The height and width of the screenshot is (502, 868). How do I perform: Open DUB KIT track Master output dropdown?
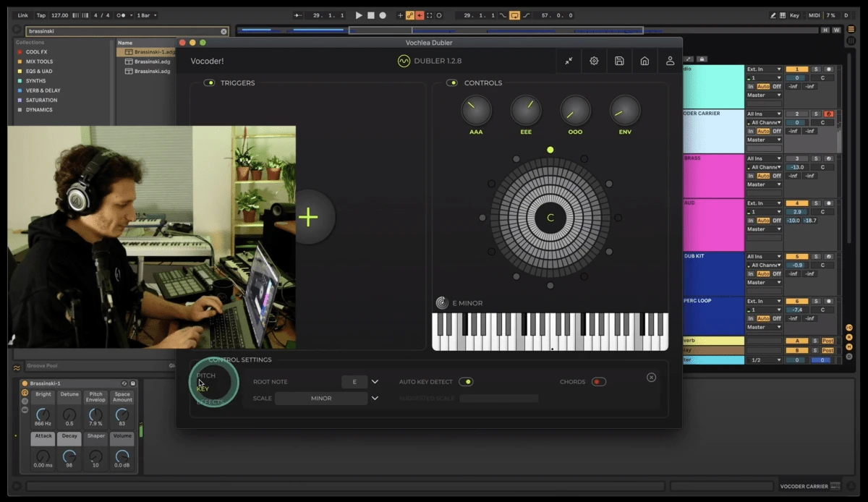(765, 283)
